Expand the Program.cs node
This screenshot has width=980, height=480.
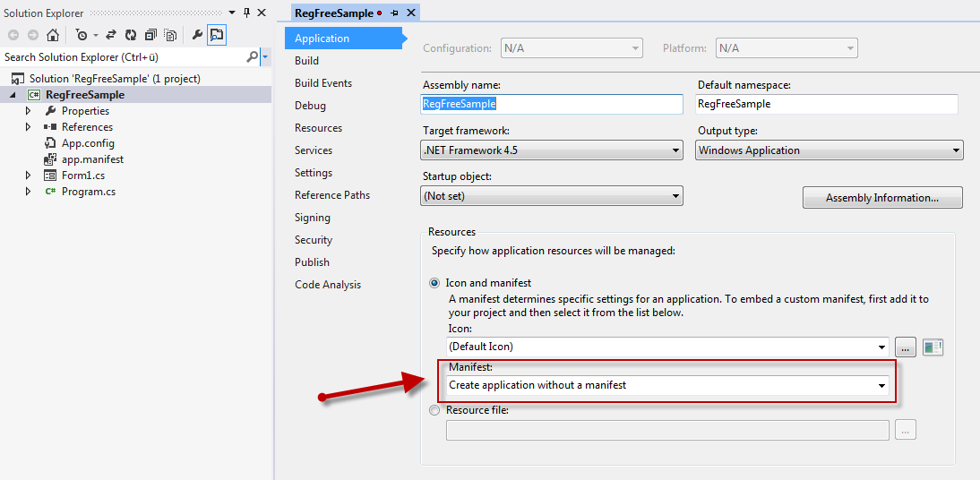click(28, 192)
